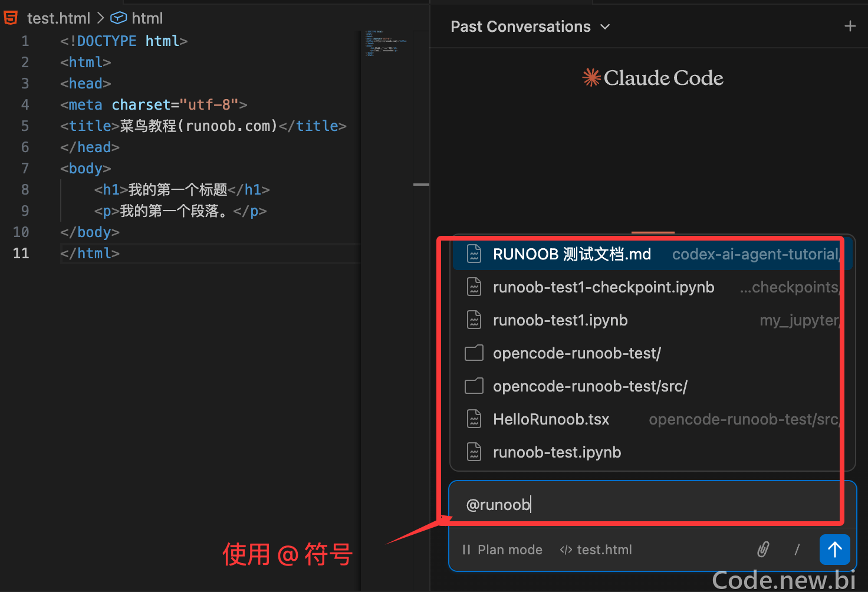Click folder icon beside opencode-runoob-test/src/
Viewport: 868px width, 592px height.
474,386
